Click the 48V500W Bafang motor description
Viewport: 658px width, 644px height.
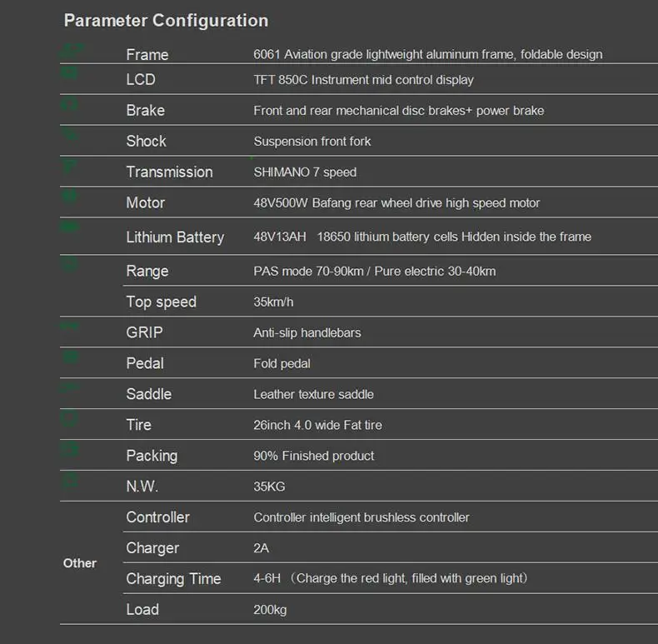point(396,203)
